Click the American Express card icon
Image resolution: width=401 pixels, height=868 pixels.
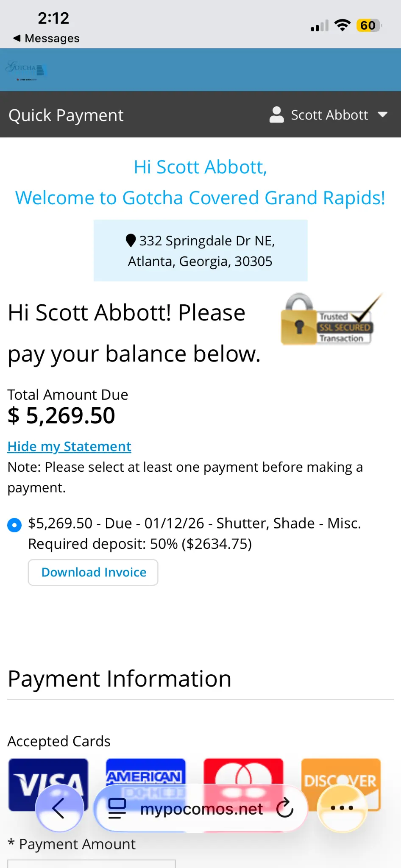145,776
